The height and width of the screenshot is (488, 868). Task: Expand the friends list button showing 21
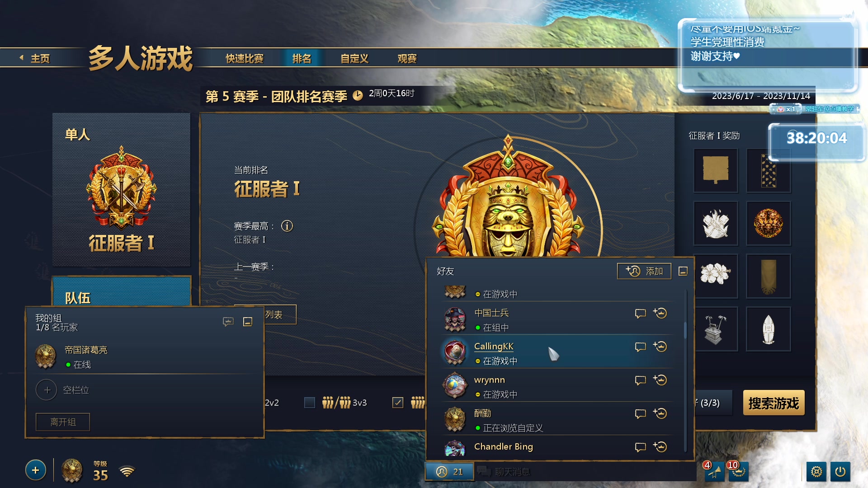pyautogui.click(x=449, y=472)
